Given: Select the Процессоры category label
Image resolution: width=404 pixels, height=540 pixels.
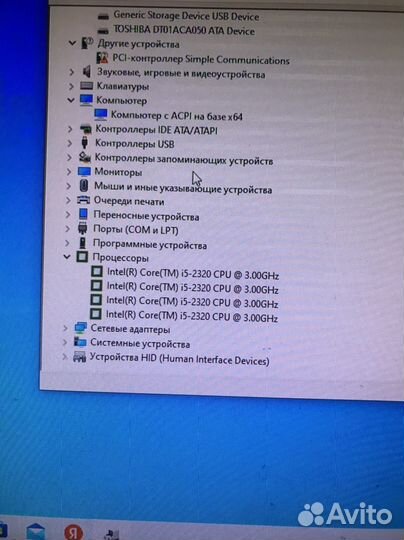Looking at the screenshot, I should pos(121,257).
